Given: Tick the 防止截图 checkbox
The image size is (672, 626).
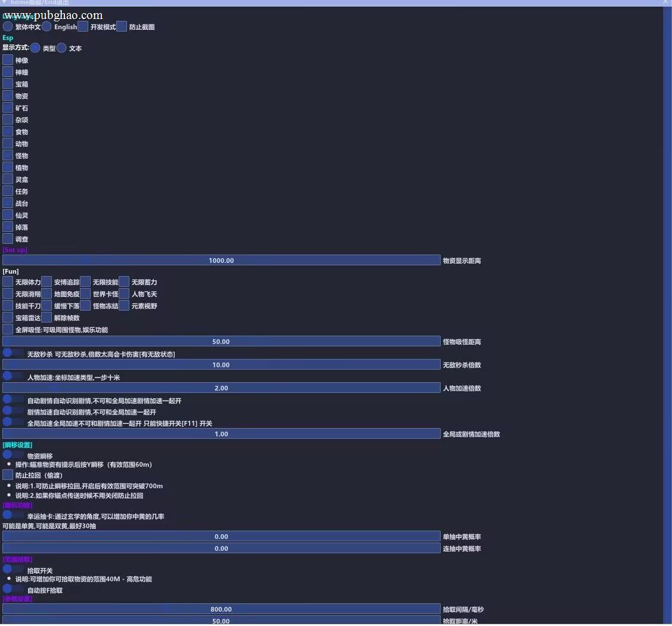Looking at the screenshot, I should 122,27.
